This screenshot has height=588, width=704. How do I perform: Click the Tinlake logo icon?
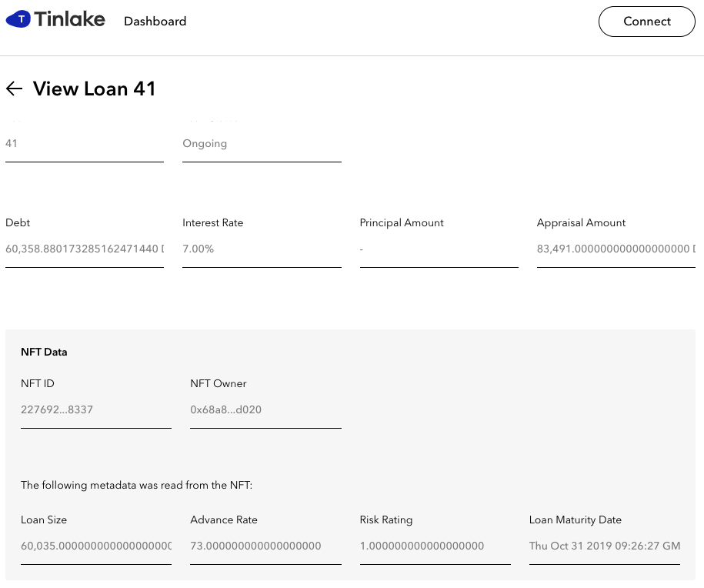point(18,19)
